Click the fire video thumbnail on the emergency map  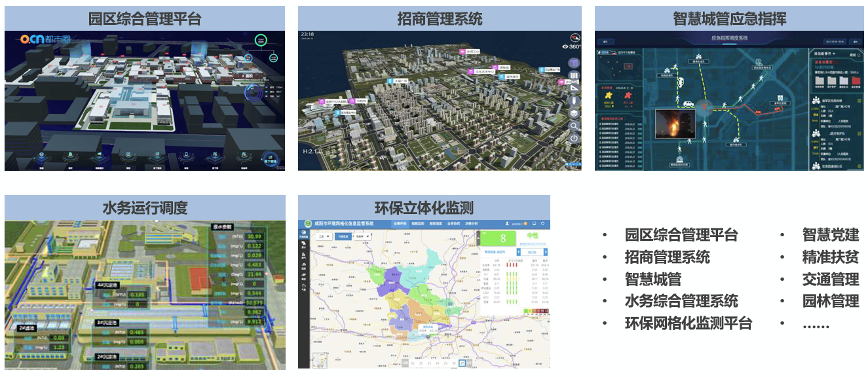pos(675,128)
